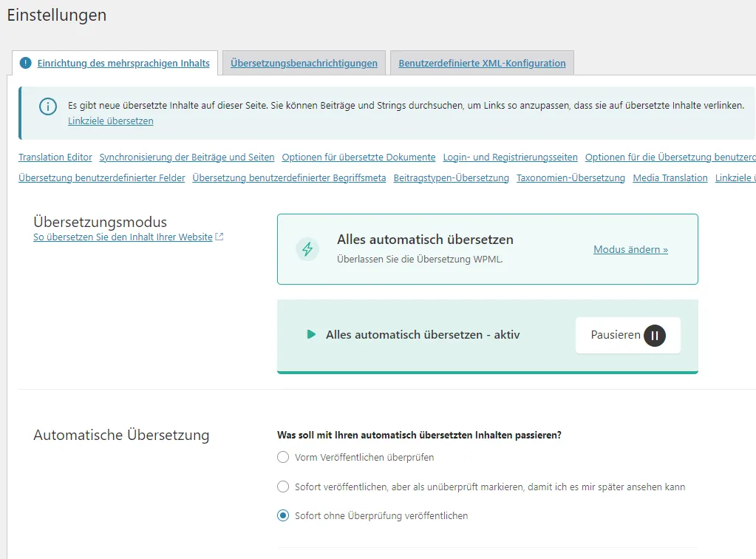Click the lightning bolt automatic translation icon
The image size is (756, 559).
click(x=307, y=249)
